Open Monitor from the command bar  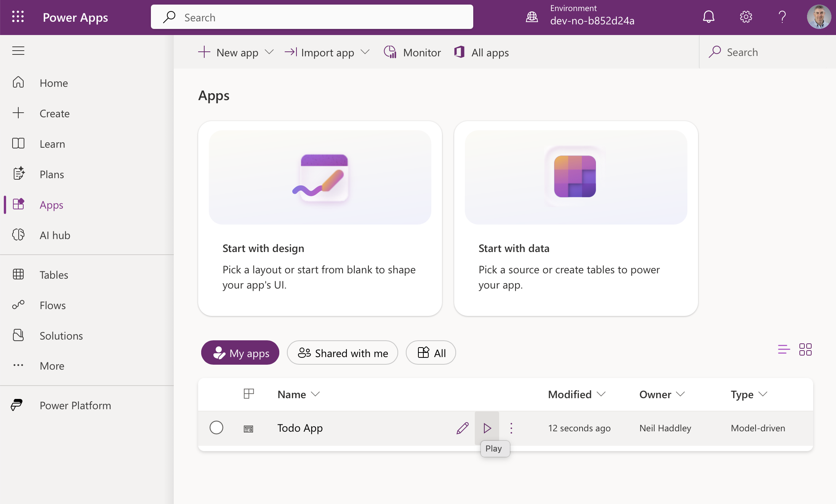coord(412,52)
